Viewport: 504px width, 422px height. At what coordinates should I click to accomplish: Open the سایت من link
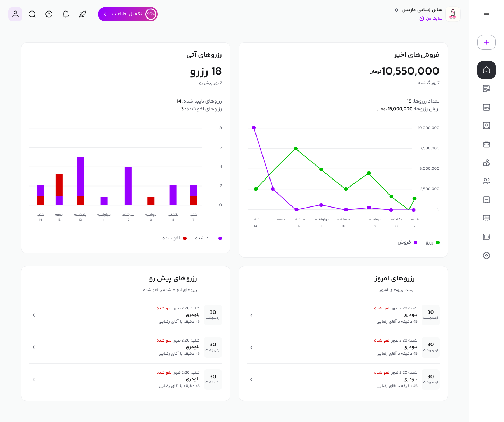[431, 19]
